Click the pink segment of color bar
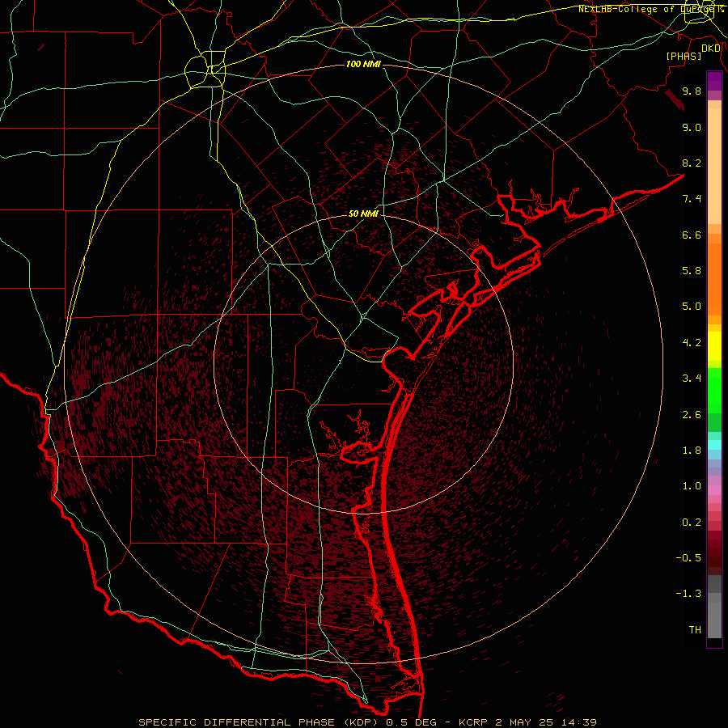 714,490
